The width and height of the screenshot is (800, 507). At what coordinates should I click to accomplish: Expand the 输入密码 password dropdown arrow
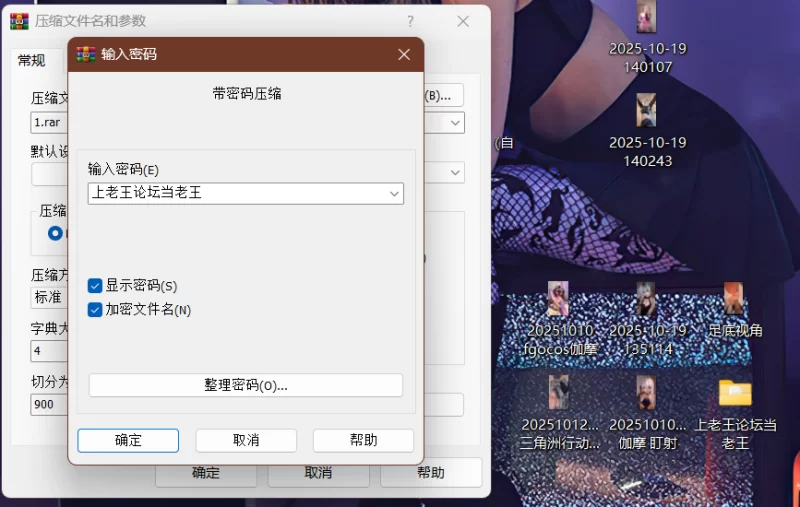coord(394,194)
